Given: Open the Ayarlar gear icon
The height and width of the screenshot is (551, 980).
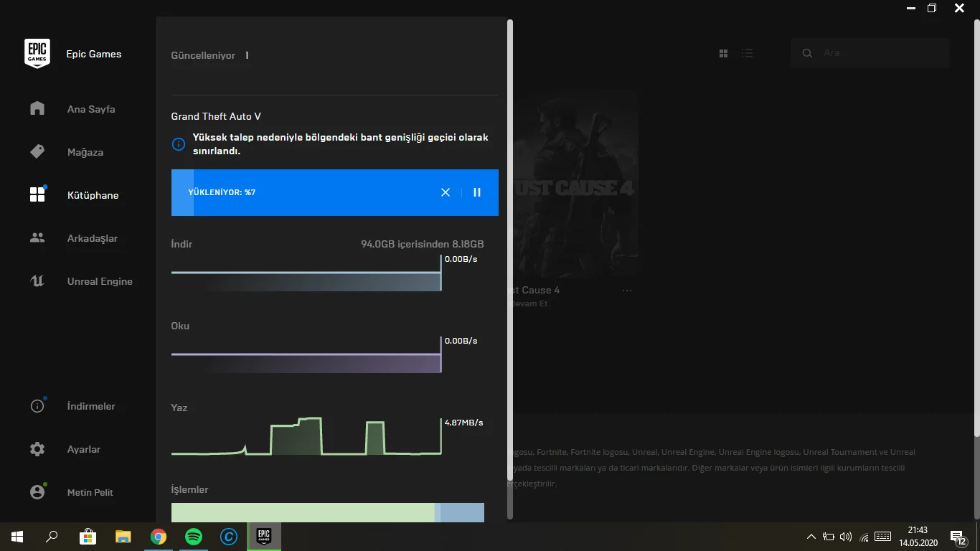Looking at the screenshot, I should 37,449.
